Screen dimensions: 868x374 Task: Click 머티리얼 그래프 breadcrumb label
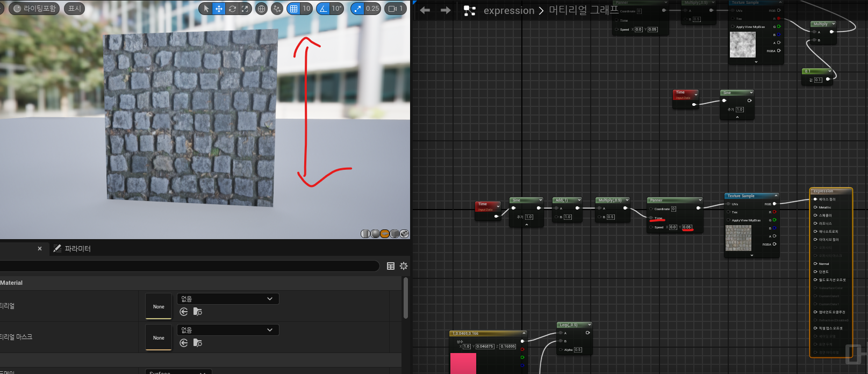pyautogui.click(x=584, y=11)
